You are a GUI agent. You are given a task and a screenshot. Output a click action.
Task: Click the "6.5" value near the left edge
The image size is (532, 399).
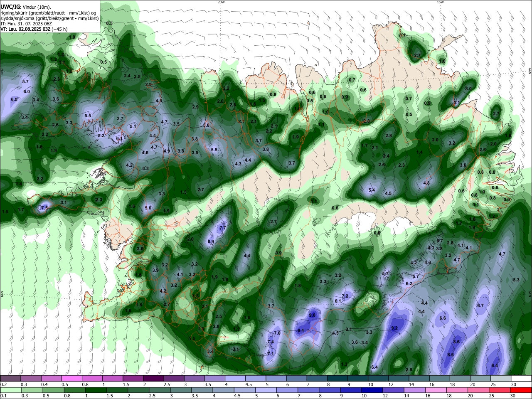14,99
